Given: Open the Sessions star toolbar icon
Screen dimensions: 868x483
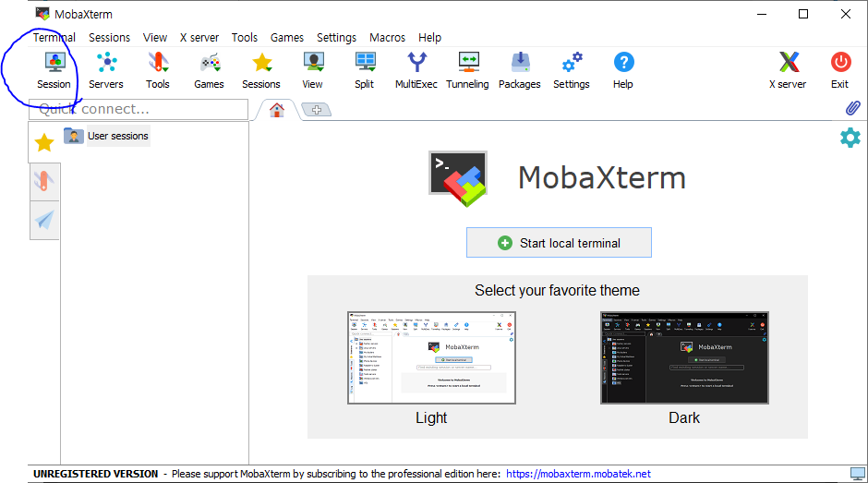Looking at the screenshot, I should pos(261,70).
